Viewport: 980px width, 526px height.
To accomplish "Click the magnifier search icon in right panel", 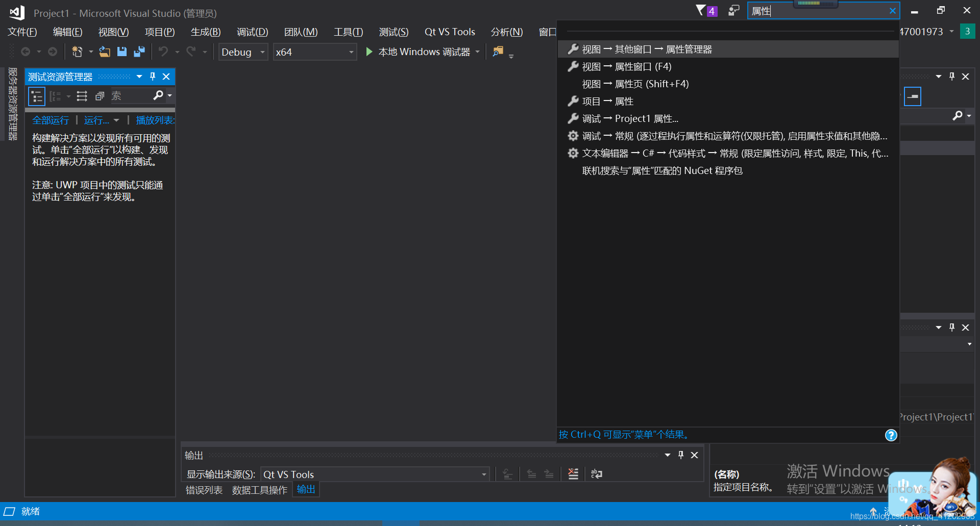I will (958, 116).
